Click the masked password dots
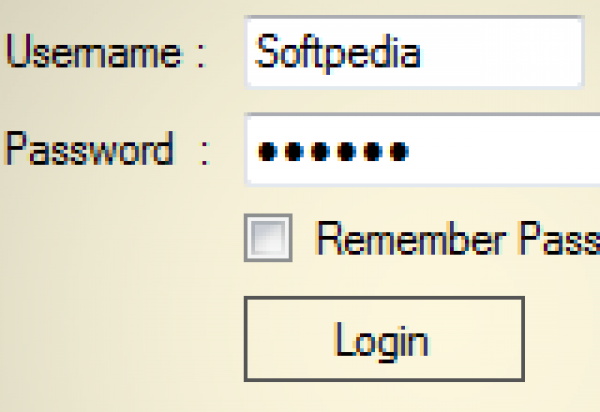This screenshot has height=412, width=600. point(332,152)
